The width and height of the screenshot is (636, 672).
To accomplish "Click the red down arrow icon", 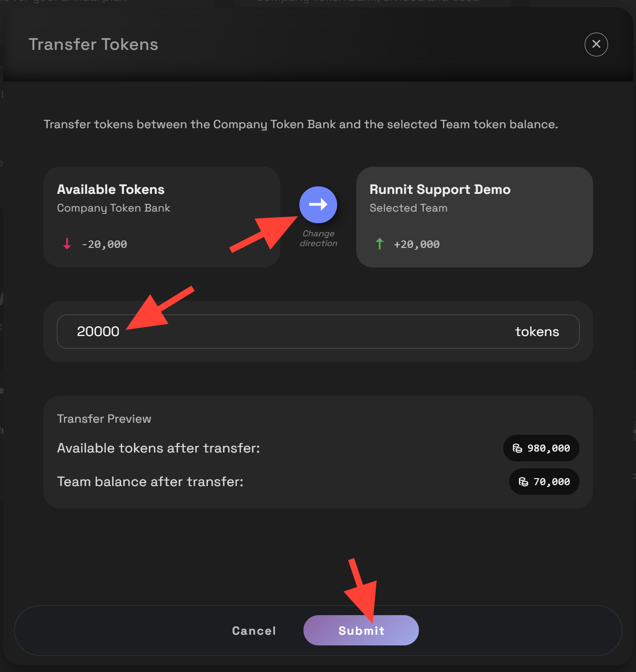I will 67,244.
